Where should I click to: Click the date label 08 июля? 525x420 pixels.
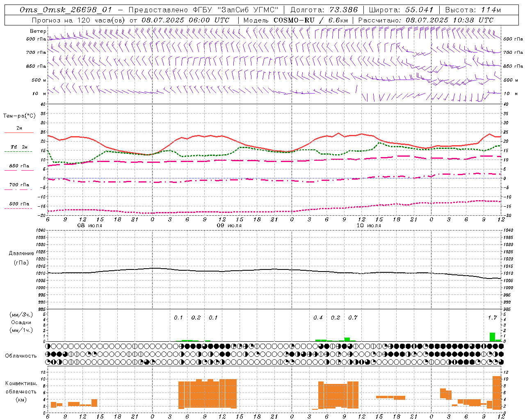click(90, 226)
